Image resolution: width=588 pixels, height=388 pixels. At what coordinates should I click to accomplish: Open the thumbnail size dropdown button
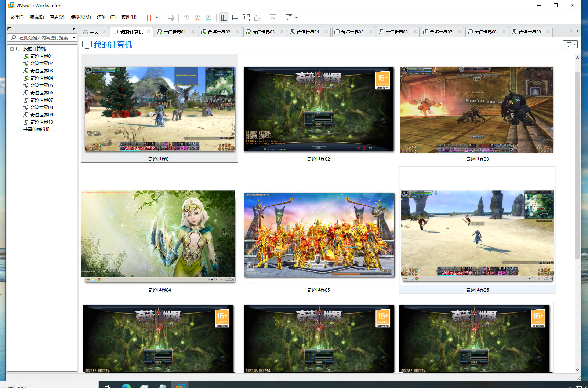570,44
